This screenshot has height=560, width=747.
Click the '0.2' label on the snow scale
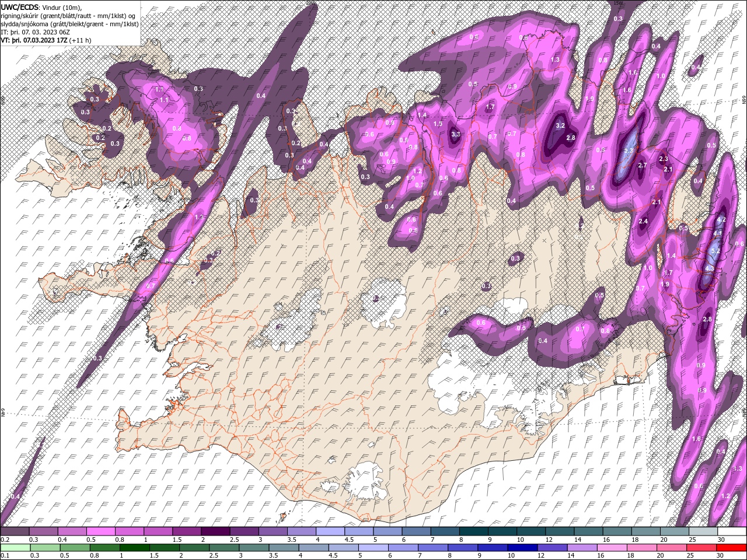point(5,540)
